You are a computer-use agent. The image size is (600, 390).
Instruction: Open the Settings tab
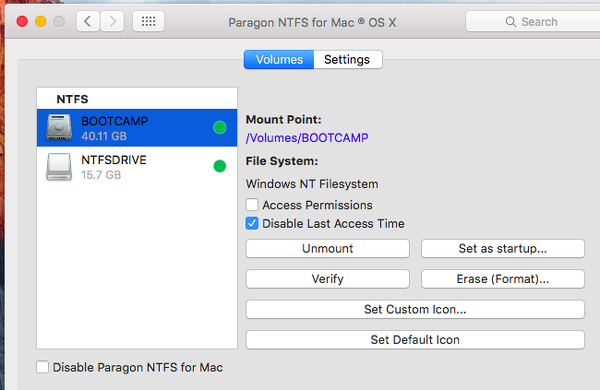tap(347, 60)
